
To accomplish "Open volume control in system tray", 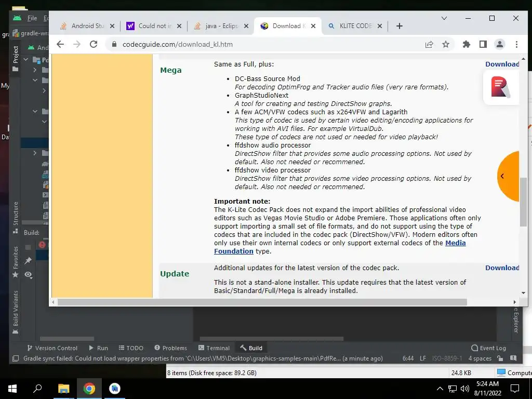I will point(465,389).
